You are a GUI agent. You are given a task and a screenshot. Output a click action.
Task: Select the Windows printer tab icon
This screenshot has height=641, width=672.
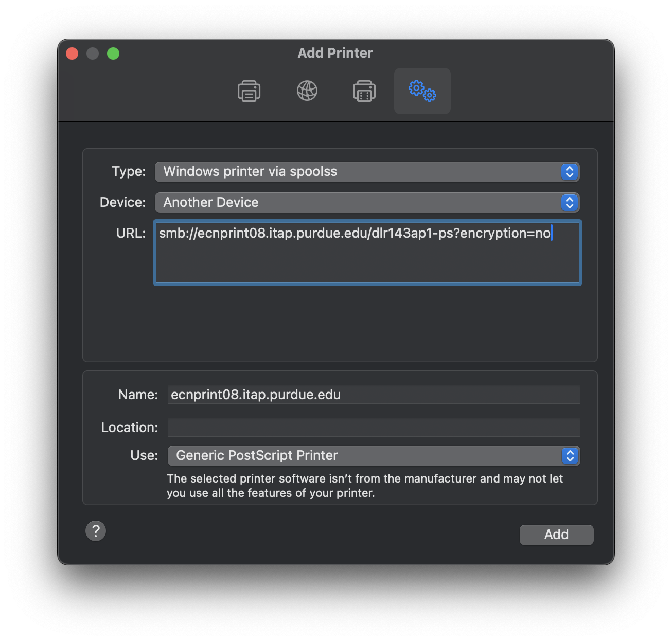pyautogui.click(x=364, y=91)
